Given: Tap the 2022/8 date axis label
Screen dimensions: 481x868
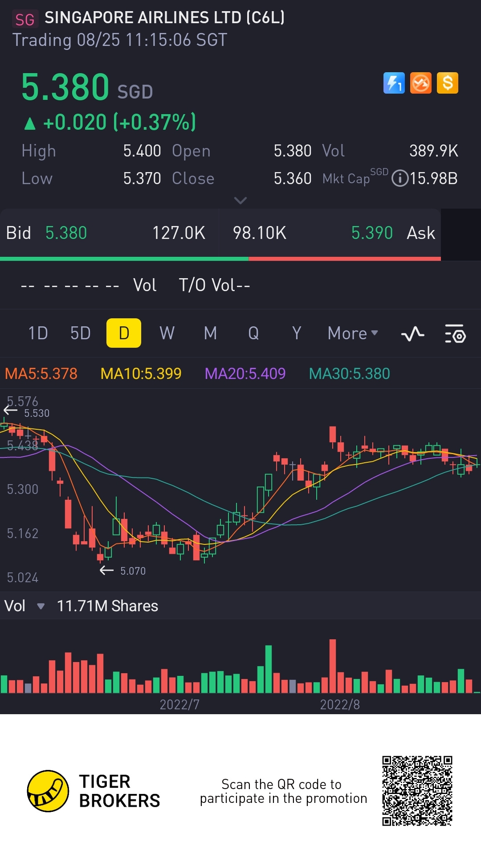Looking at the screenshot, I should (340, 704).
